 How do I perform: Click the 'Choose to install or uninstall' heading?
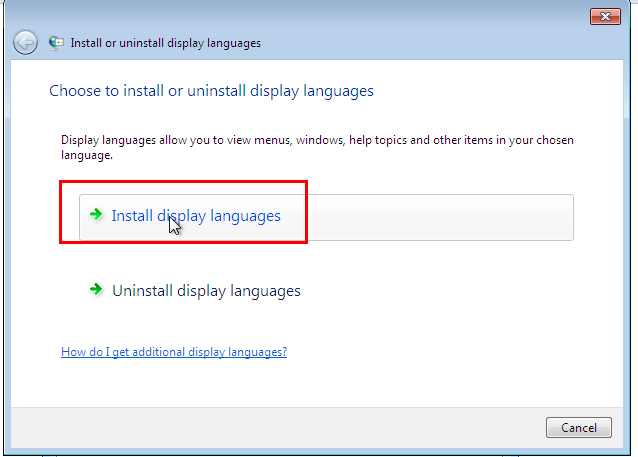pos(211,91)
